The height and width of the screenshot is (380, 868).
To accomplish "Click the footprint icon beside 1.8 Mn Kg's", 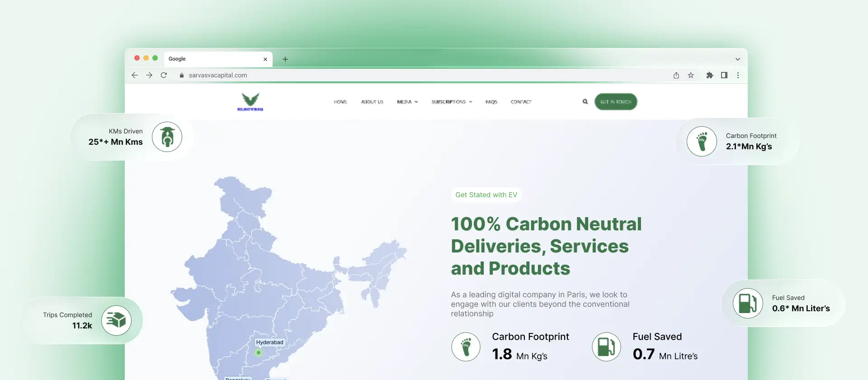I will coord(466,347).
